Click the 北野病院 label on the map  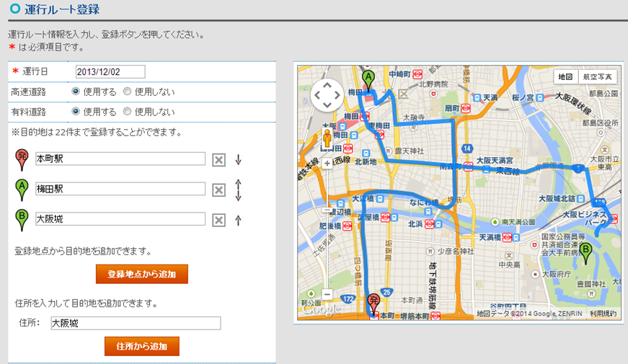click(433, 84)
